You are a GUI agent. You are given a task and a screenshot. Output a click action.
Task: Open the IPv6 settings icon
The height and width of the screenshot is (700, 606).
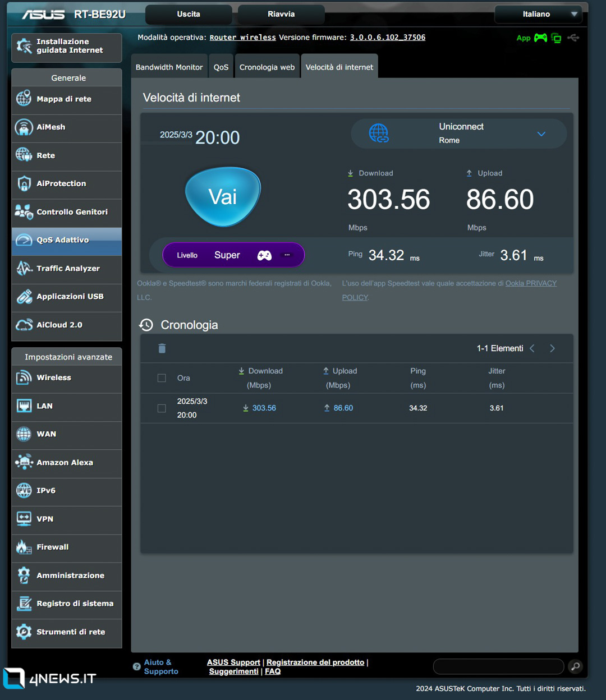click(x=24, y=490)
